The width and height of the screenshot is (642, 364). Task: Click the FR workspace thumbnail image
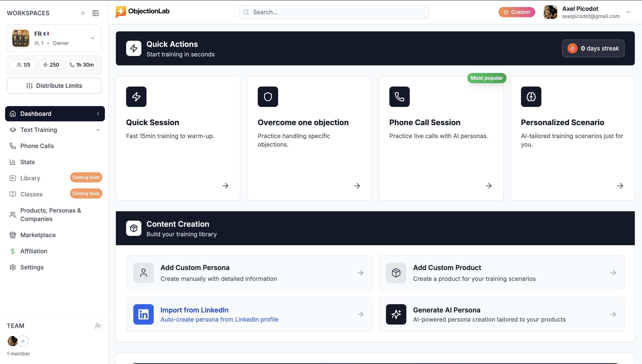click(x=21, y=38)
